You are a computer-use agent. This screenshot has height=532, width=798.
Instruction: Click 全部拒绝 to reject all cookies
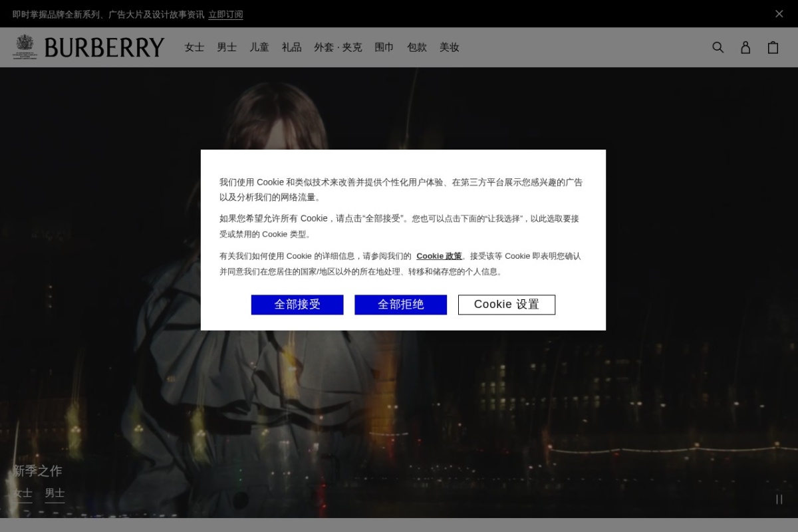(x=401, y=305)
